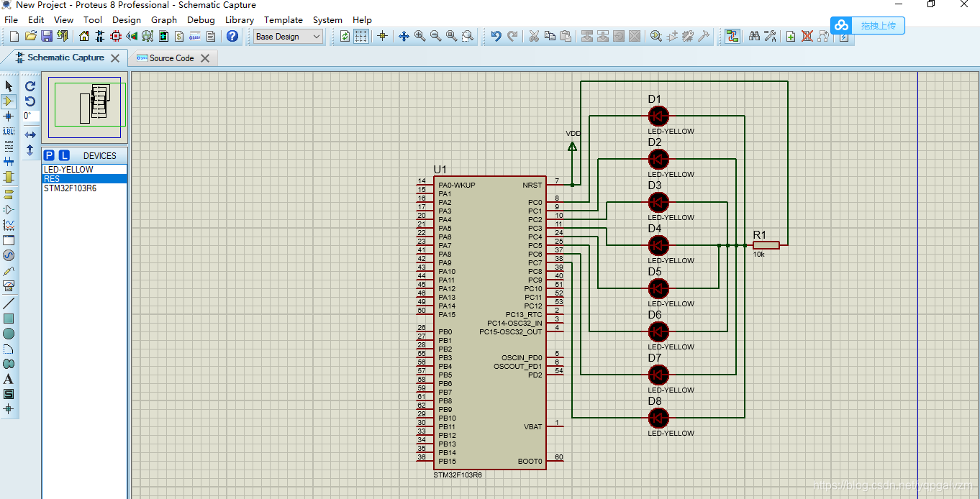Click the Redraw Display icon
This screenshot has height=499, width=980.
pyautogui.click(x=345, y=36)
